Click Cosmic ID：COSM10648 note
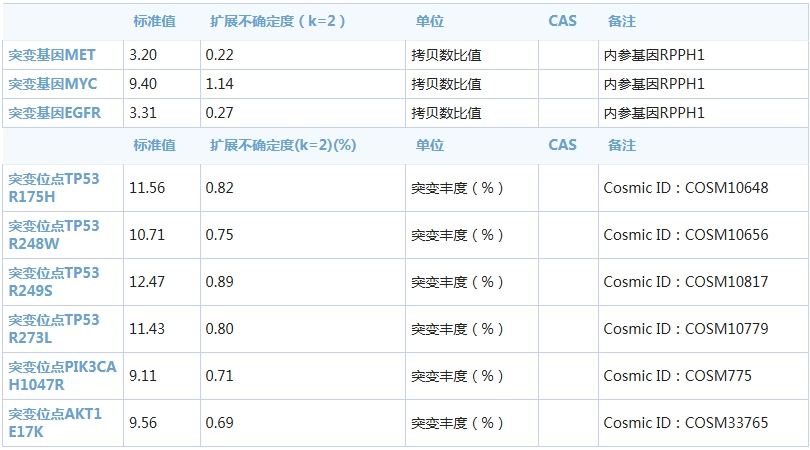 686,188
